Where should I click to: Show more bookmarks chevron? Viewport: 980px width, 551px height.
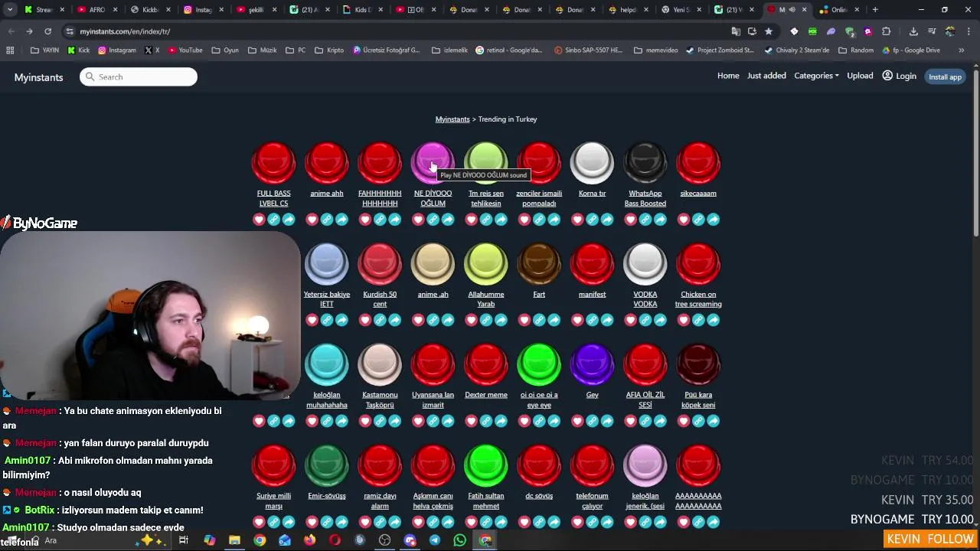962,51
